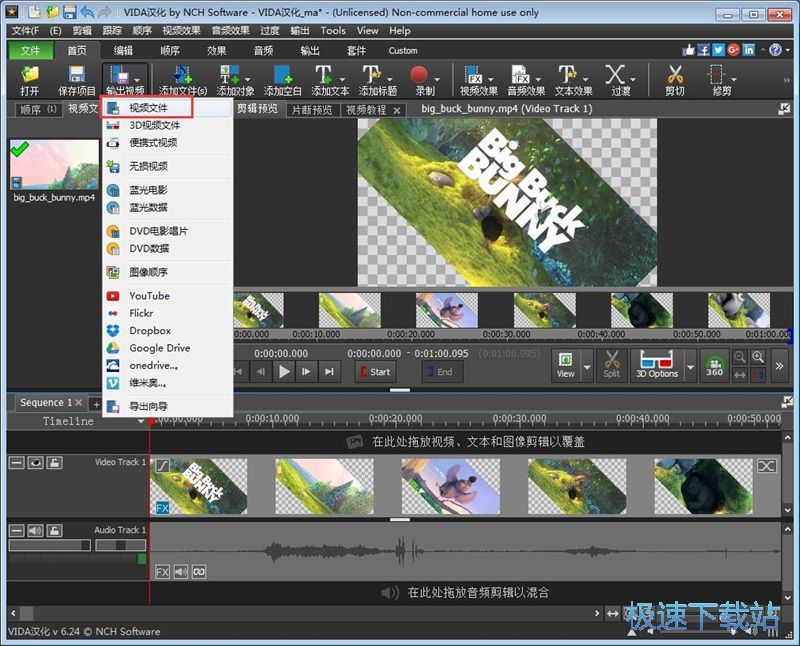Image resolution: width=800 pixels, height=646 pixels.
Task: Open audio track FX button
Action: 162,572
